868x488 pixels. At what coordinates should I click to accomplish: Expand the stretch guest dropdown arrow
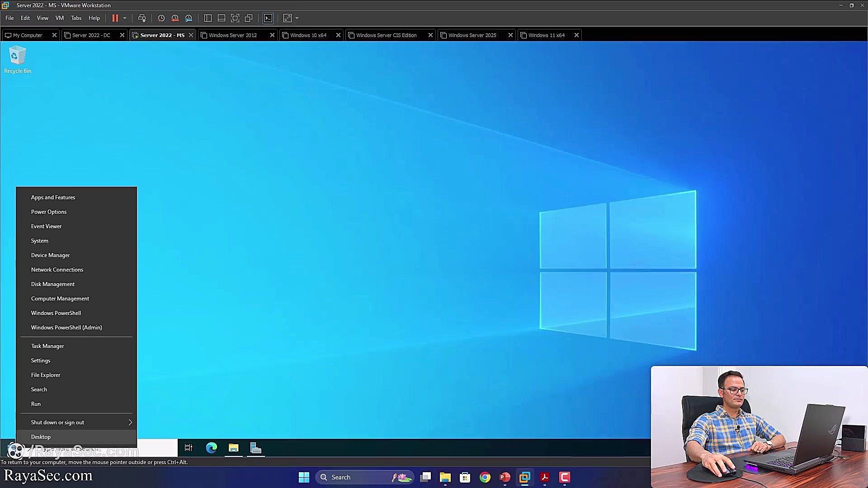coord(297,18)
